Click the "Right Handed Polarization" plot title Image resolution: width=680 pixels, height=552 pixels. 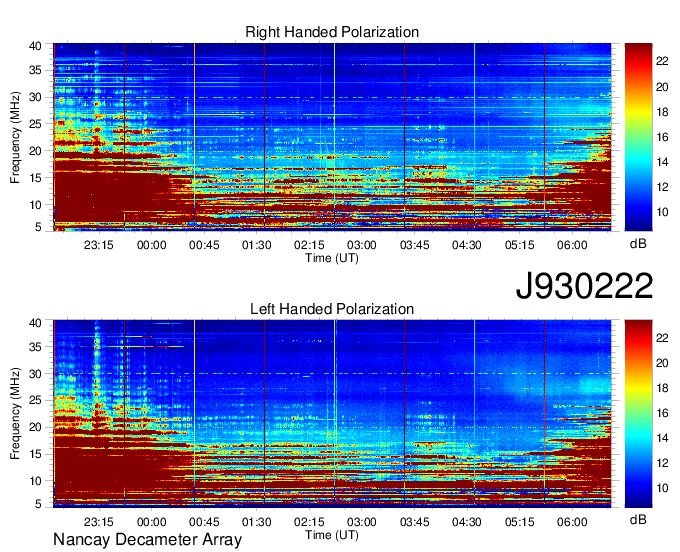332,32
